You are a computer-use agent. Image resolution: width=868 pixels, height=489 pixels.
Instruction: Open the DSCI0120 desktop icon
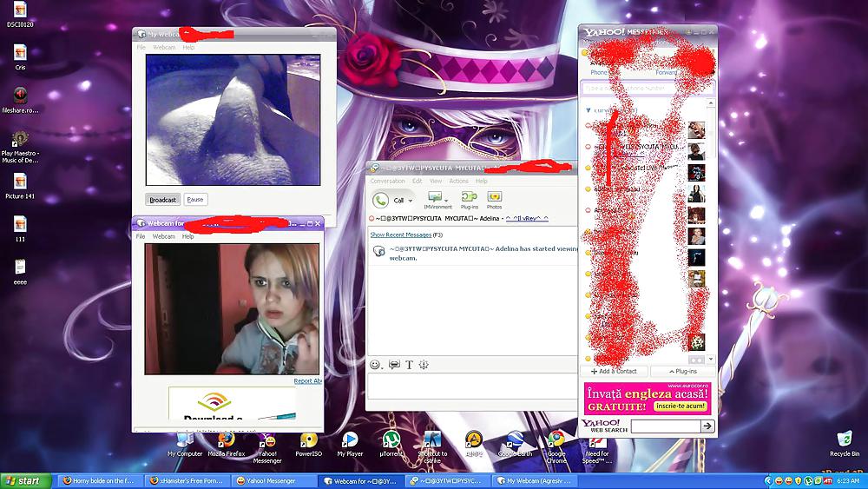point(20,15)
